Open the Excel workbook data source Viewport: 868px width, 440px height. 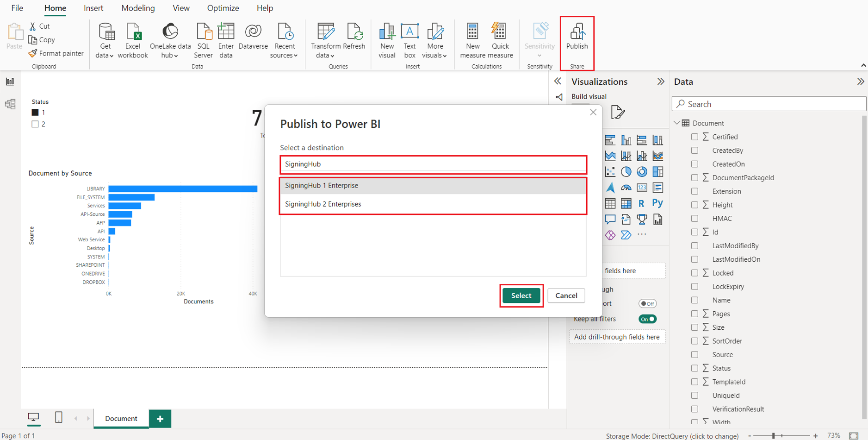133,41
